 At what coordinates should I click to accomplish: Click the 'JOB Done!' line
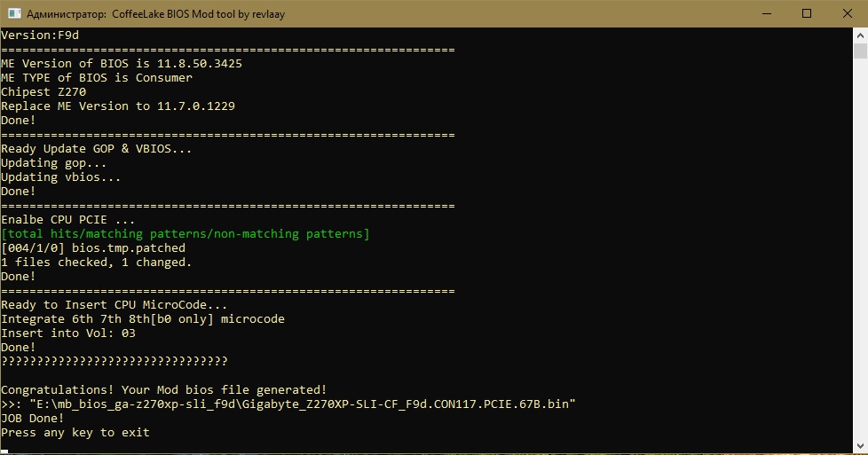pos(33,418)
